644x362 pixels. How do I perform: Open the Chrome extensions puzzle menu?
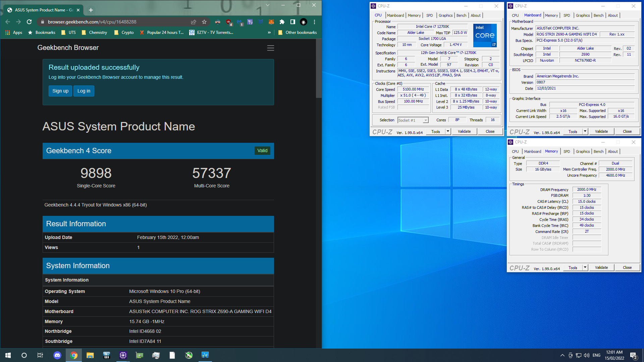click(282, 22)
